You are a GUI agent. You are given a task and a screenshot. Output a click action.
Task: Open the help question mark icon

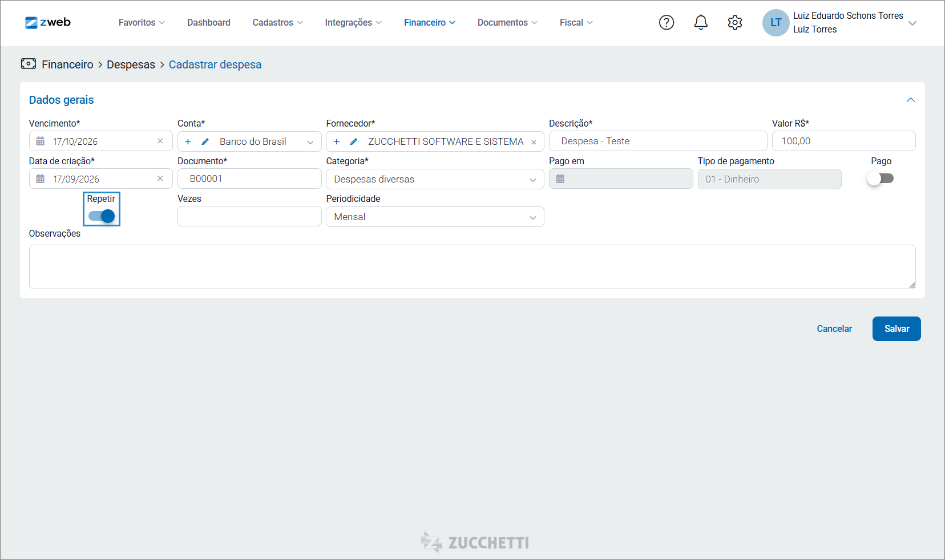pos(667,22)
